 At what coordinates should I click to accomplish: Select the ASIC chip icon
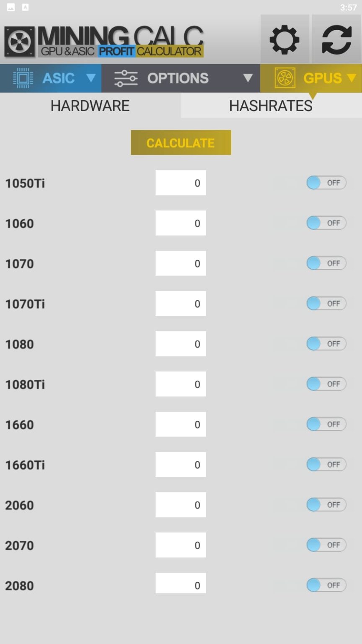click(x=24, y=78)
